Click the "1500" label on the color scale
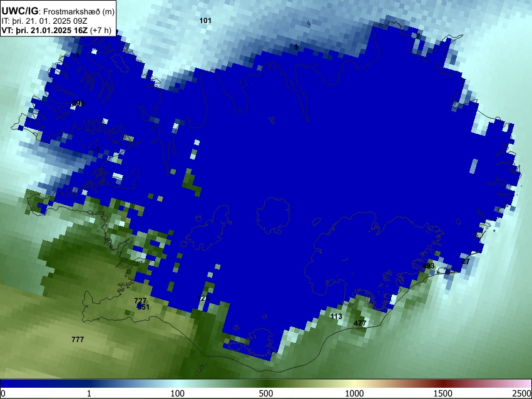This screenshot has width=532, height=399. pyautogui.click(x=443, y=393)
